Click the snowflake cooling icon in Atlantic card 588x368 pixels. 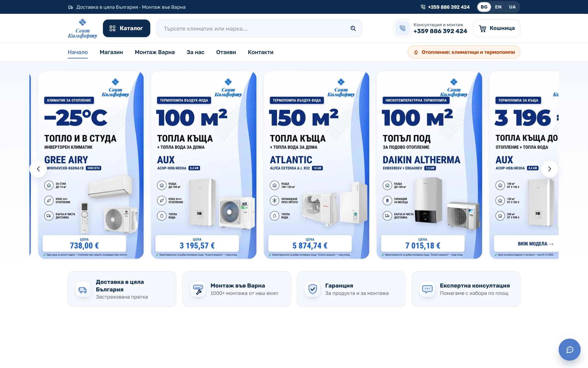pyautogui.click(x=274, y=201)
